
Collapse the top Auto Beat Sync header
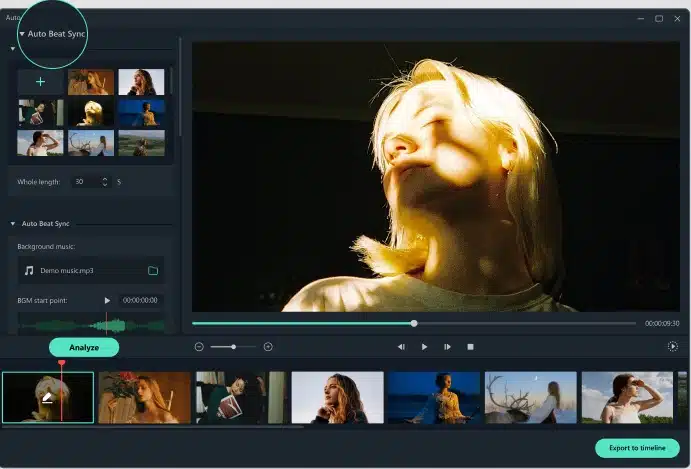(22, 34)
